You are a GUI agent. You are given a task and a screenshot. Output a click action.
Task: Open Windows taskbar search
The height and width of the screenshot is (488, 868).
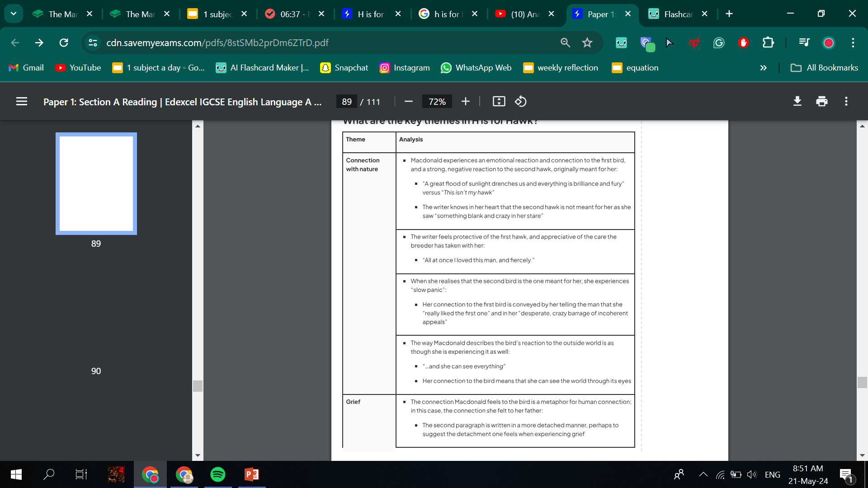(x=49, y=474)
